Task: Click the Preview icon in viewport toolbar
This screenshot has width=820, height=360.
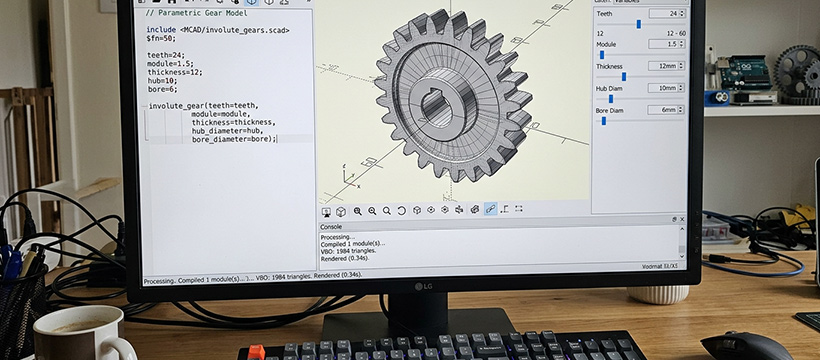Action: (x=326, y=211)
